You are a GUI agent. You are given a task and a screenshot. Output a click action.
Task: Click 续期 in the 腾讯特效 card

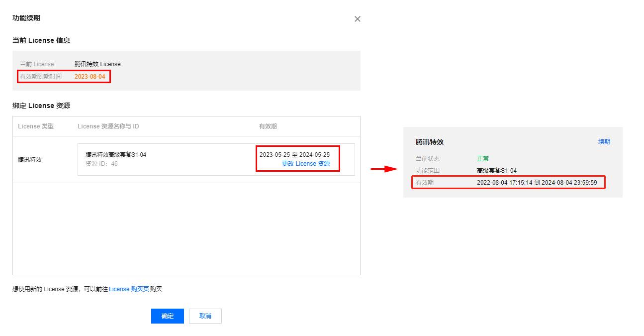click(x=604, y=142)
